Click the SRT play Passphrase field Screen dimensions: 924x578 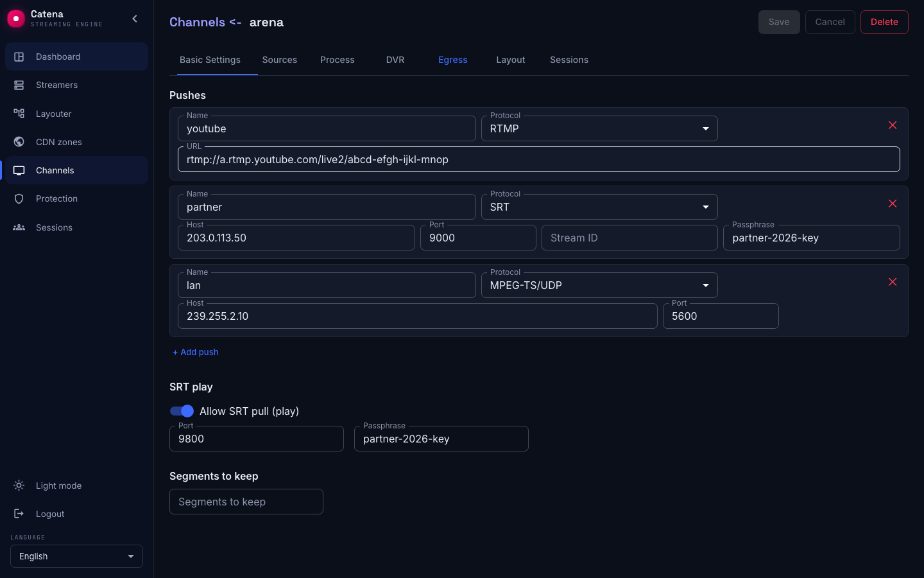pyautogui.click(x=441, y=439)
